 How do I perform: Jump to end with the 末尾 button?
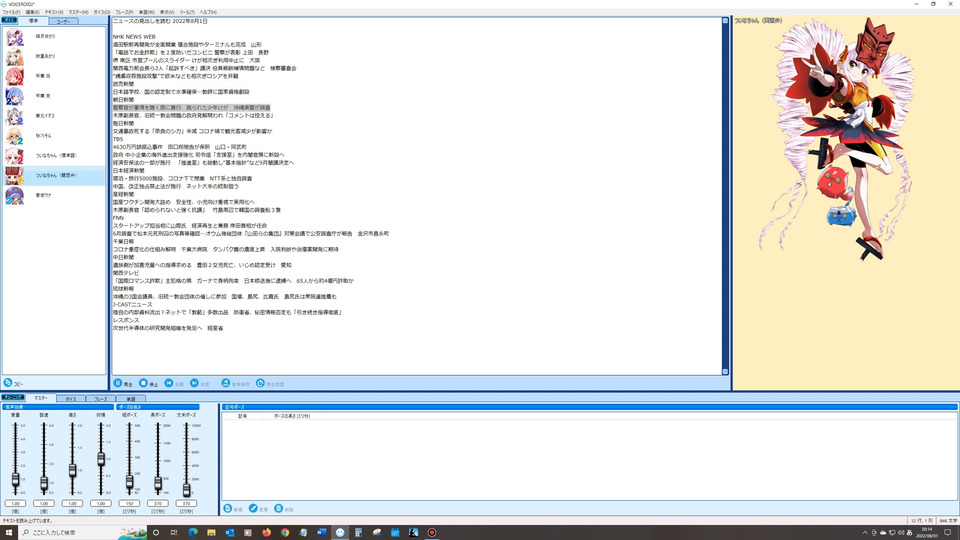(x=200, y=383)
